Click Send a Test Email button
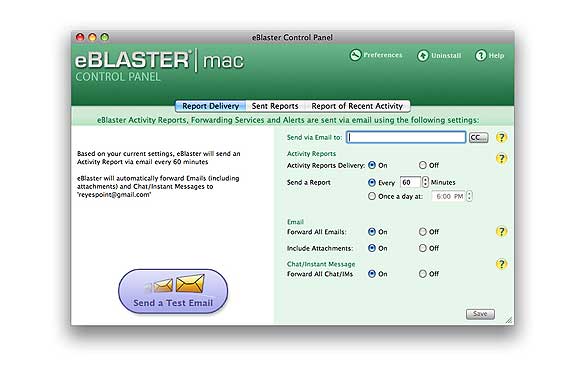The image size is (586, 375). pyautogui.click(x=173, y=291)
